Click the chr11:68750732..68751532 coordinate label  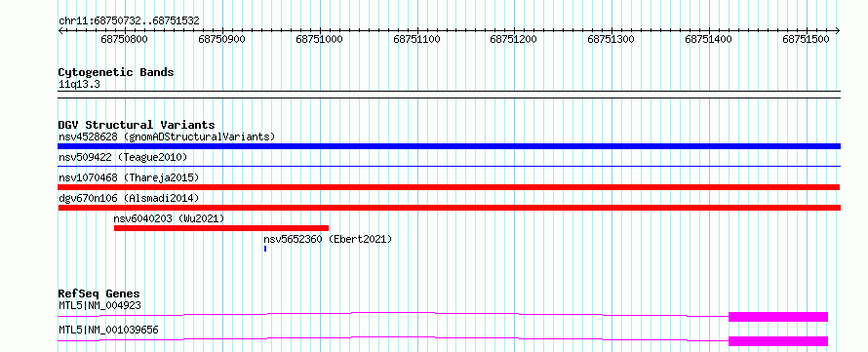coord(129,21)
